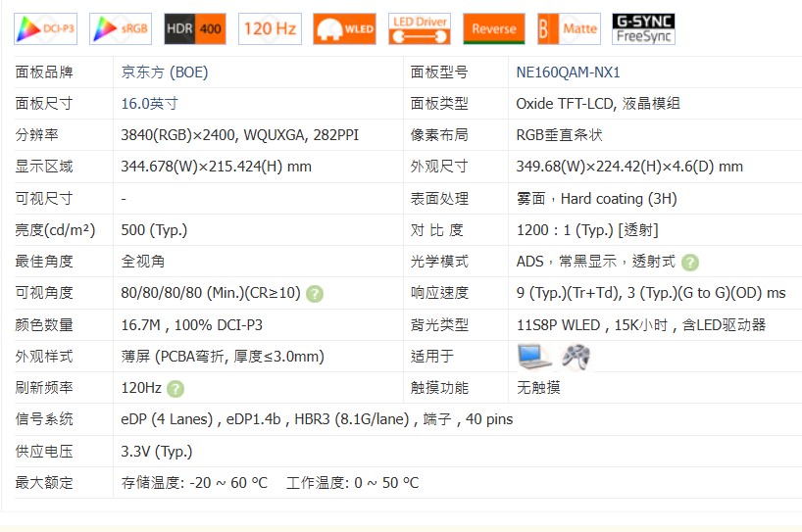The image size is (802, 532).
Task: Click the Matte surface badge
Action: tap(568, 28)
